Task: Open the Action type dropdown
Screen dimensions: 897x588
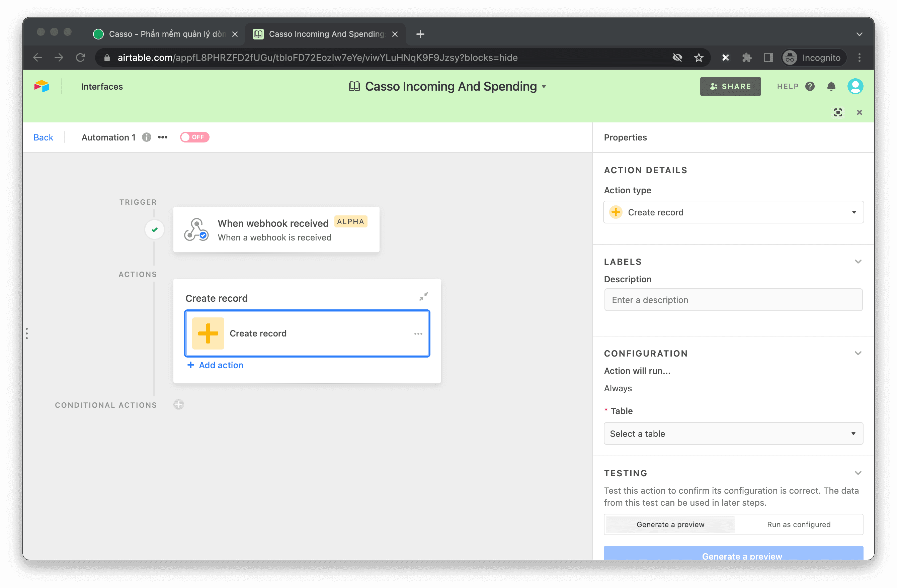Action: pyautogui.click(x=733, y=212)
